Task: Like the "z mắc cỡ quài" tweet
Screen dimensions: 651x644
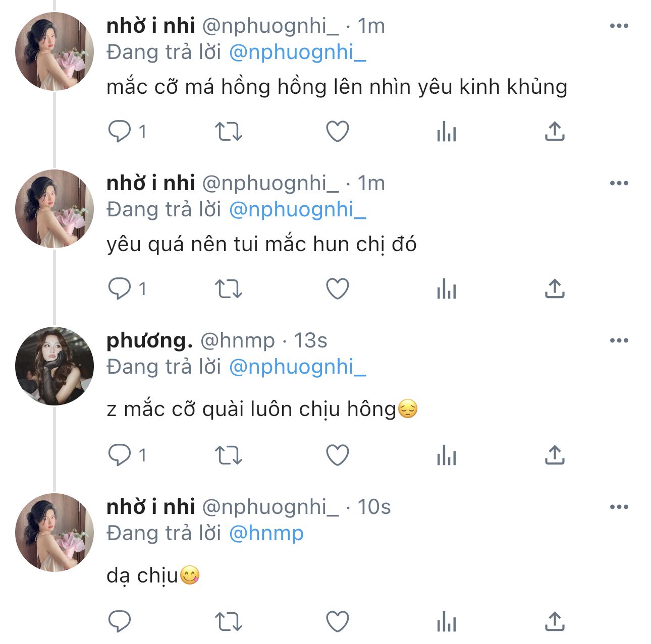Action: [x=338, y=455]
